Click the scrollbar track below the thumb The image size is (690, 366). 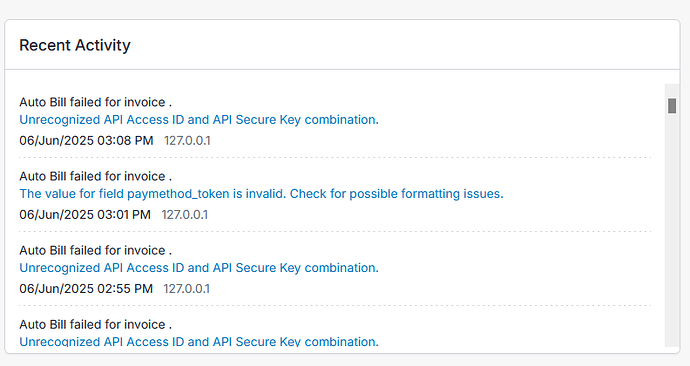click(672, 229)
